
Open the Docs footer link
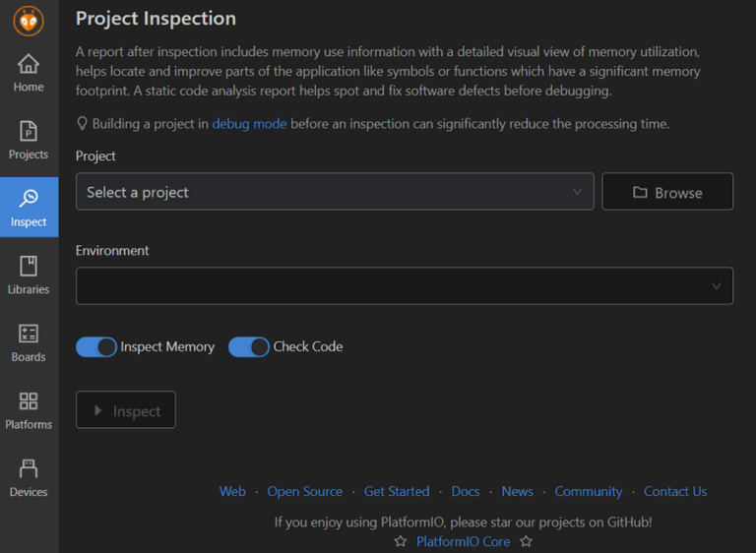tap(466, 491)
